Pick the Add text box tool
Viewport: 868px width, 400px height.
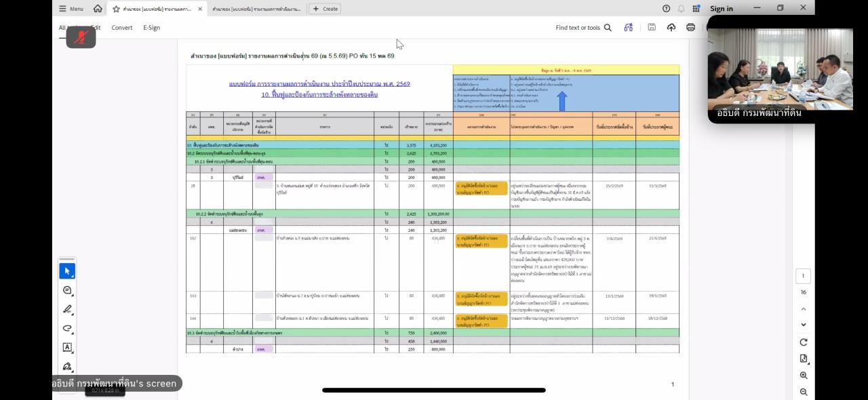click(x=67, y=347)
